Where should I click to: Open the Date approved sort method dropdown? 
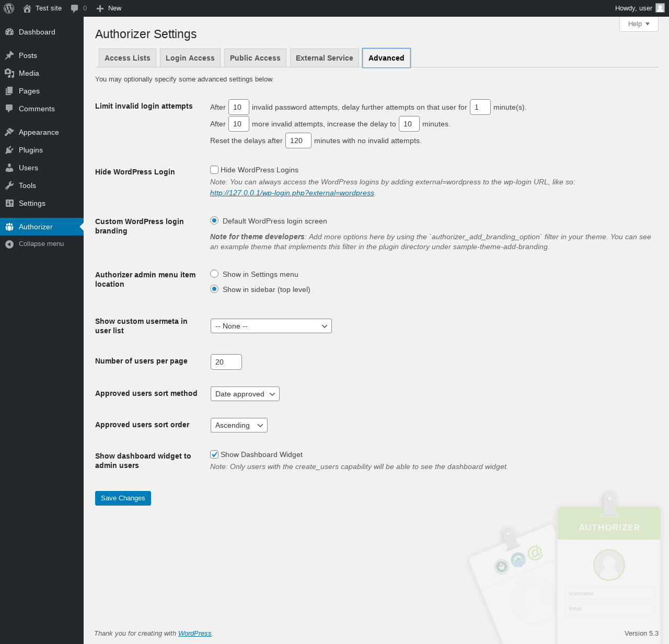pyautogui.click(x=245, y=394)
